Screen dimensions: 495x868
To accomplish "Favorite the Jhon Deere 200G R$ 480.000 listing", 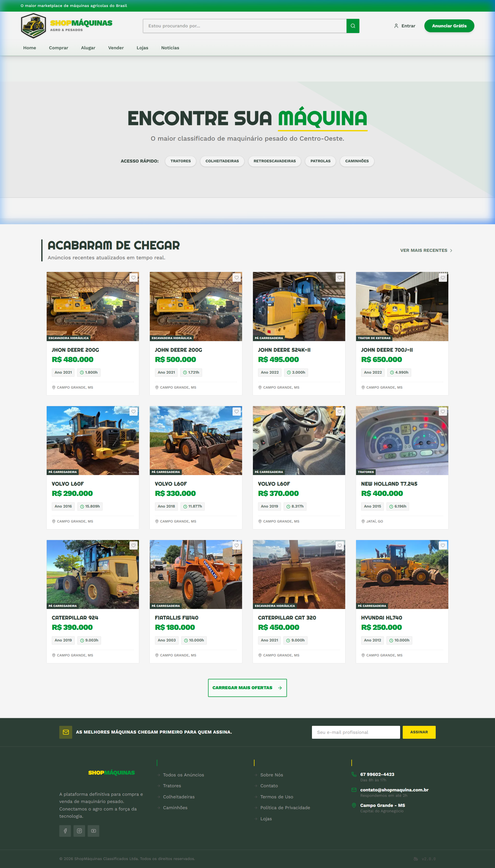I will click(x=134, y=278).
